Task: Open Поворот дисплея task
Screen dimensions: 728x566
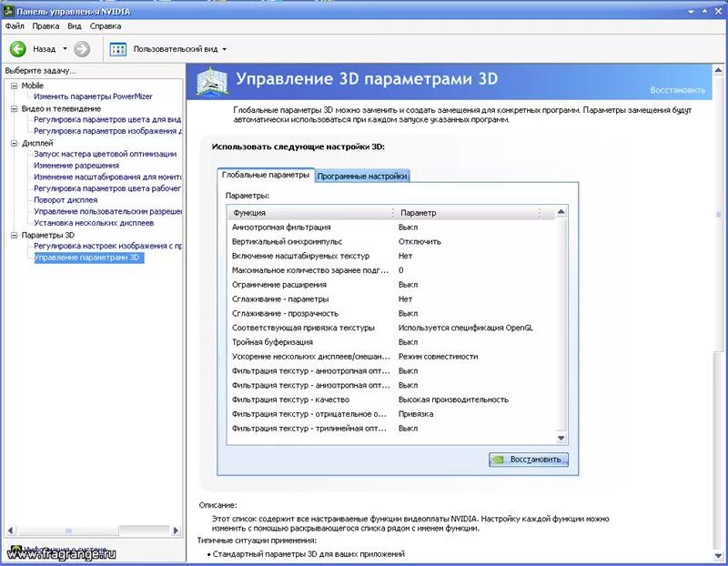Action: (x=66, y=199)
